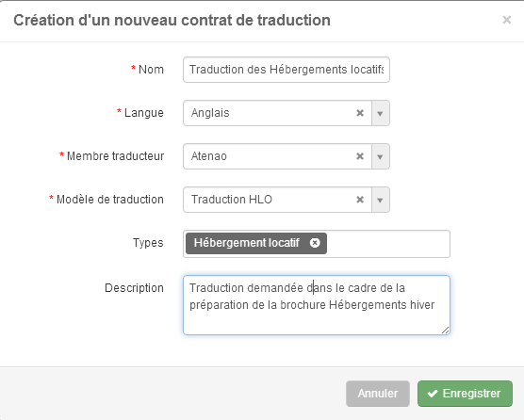Remove the Hébergement locatif type tag
The height and width of the screenshot is (420, 524).
click(x=315, y=243)
